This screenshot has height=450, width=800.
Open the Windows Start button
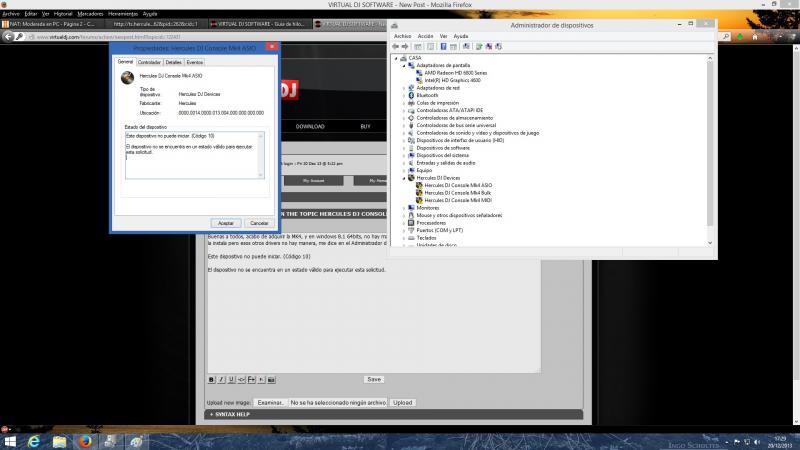(10, 441)
